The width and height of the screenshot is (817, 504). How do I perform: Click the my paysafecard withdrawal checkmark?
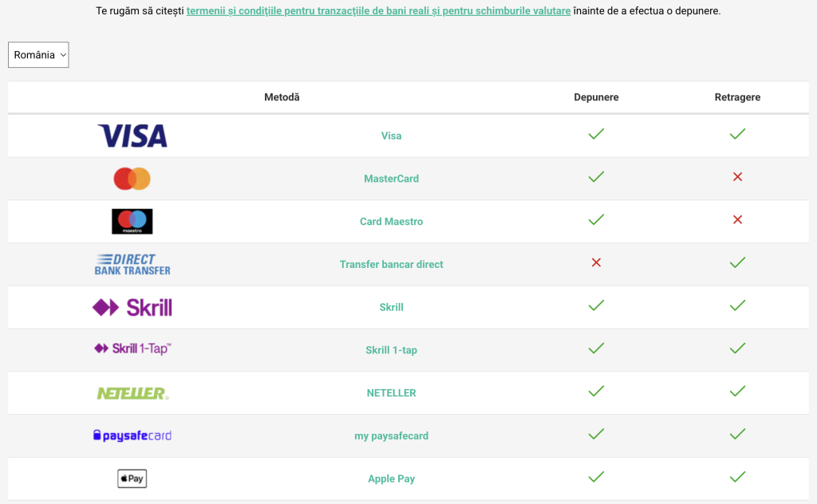(737, 435)
